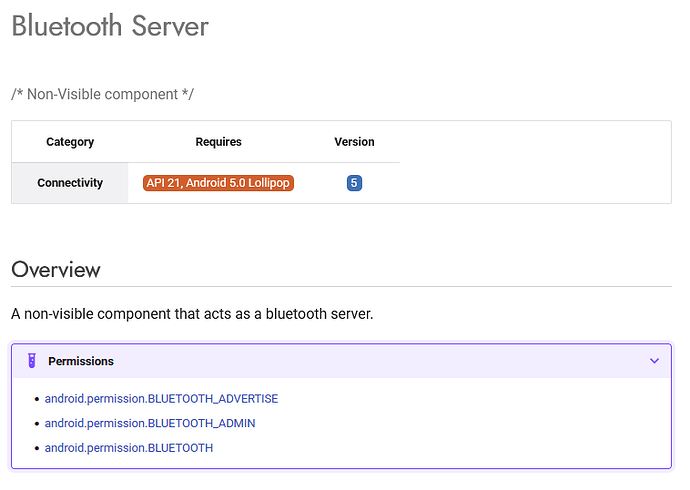Click the Version column header
This screenshot has height=490, width=690.
[x=354, y=142]
